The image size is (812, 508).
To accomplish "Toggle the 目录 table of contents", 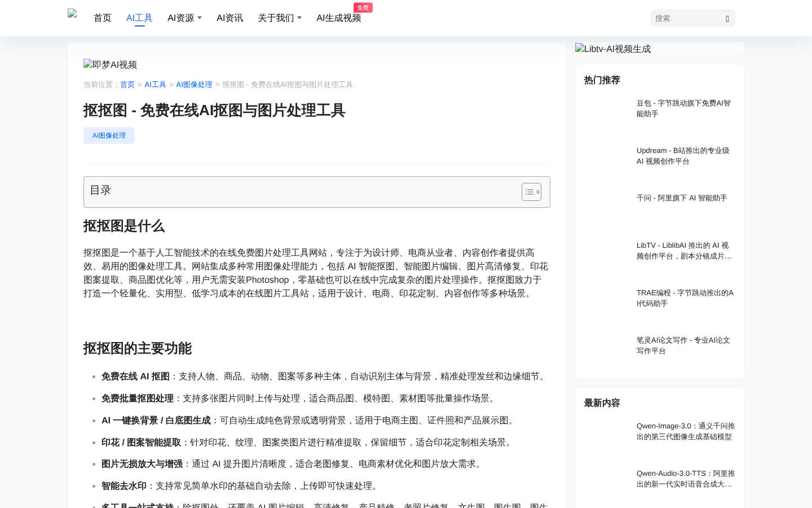I will [x=531, y=192].
